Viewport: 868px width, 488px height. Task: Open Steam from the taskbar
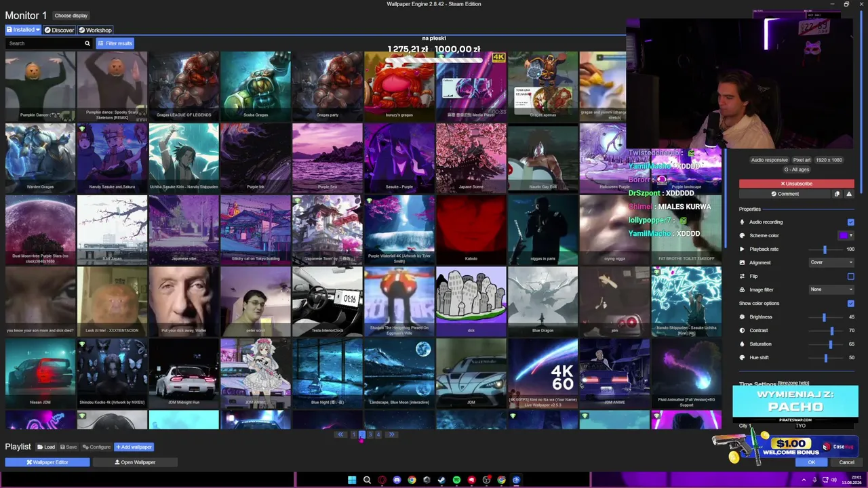tap(441, 480)
